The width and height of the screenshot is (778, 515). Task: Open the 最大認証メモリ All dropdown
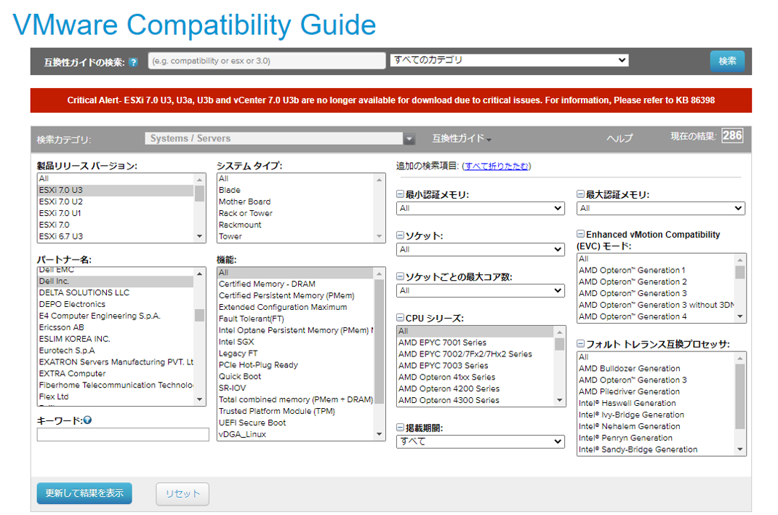pyautogui.click(x=661, y=208)
